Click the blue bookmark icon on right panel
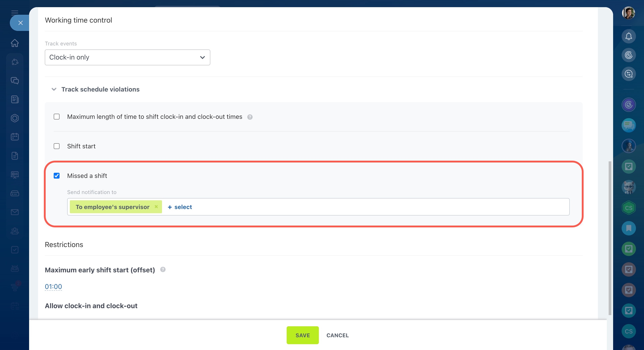This screenshot has width=644, height=350. coord(629,228)
